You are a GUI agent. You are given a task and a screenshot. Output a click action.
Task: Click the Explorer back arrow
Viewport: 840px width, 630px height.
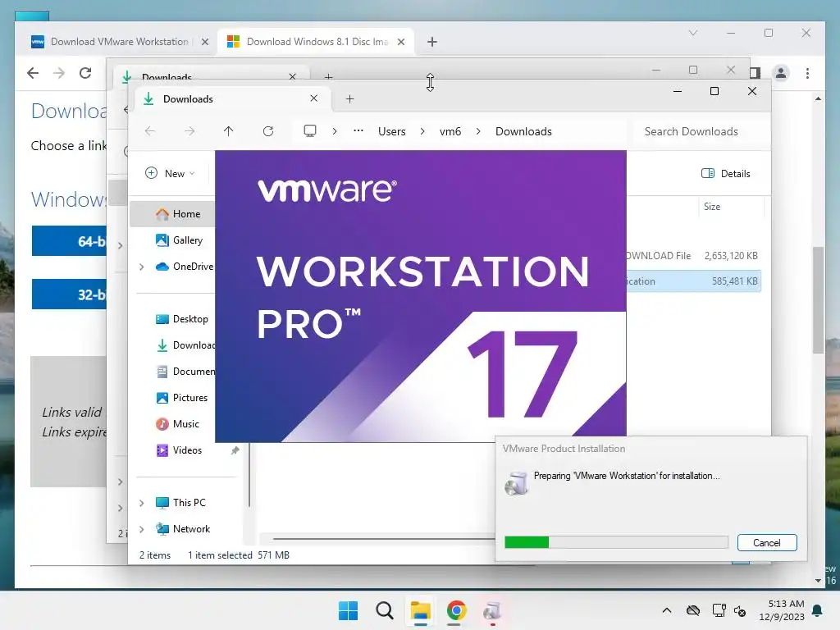coord(150,131)
